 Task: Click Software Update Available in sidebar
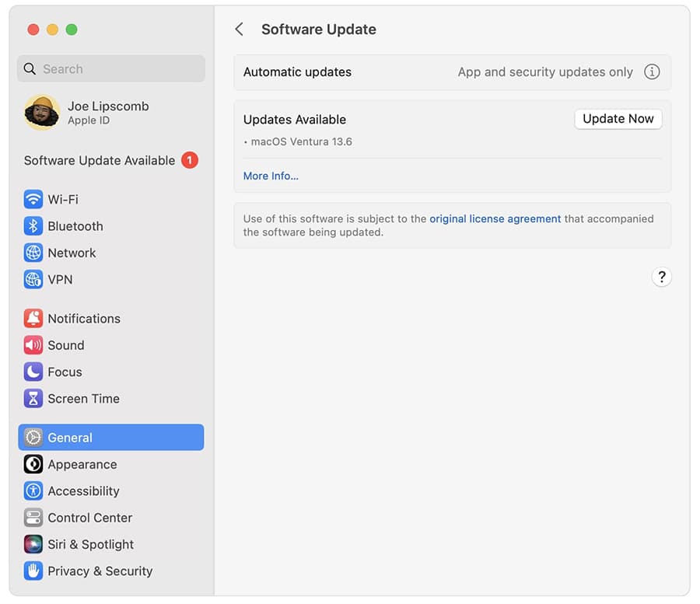[100, 161]
